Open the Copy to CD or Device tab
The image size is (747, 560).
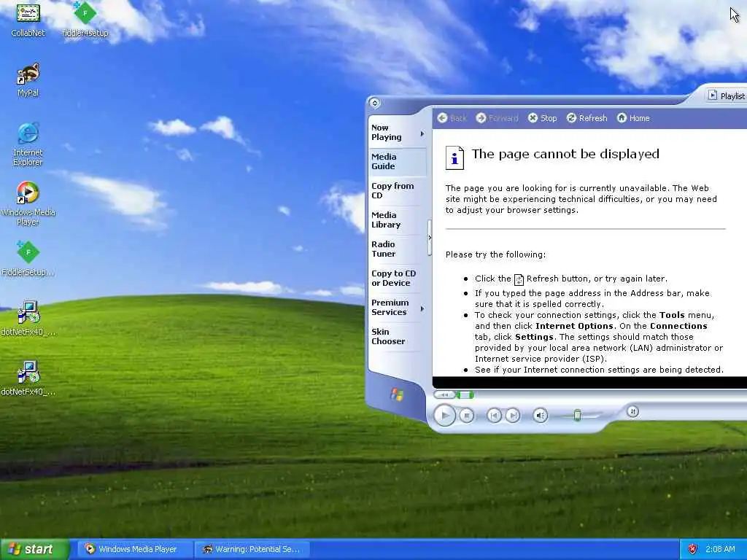[398, 278]
